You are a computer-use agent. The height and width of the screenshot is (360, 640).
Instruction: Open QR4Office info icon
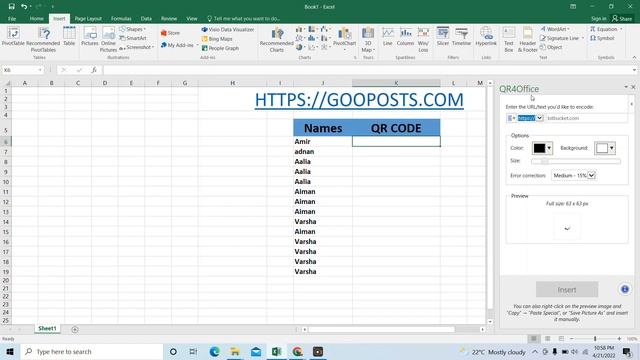[624, 289]
